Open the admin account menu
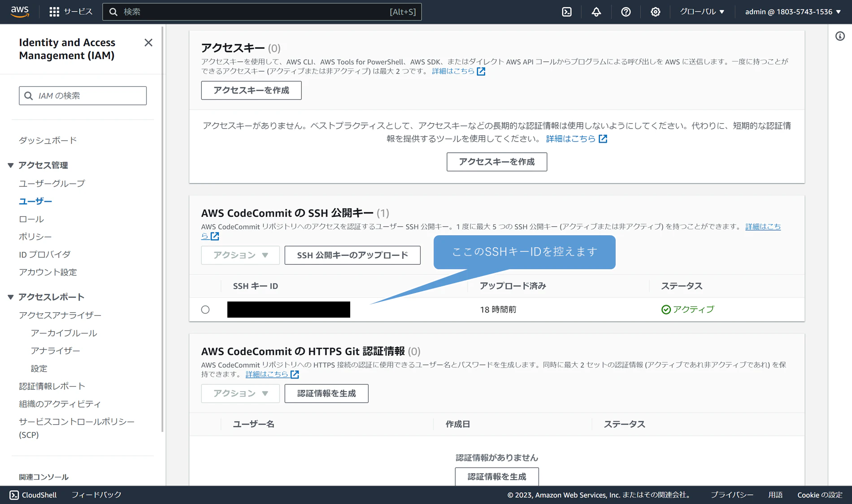The image size is (852, 504). click(x=793, y=12)
